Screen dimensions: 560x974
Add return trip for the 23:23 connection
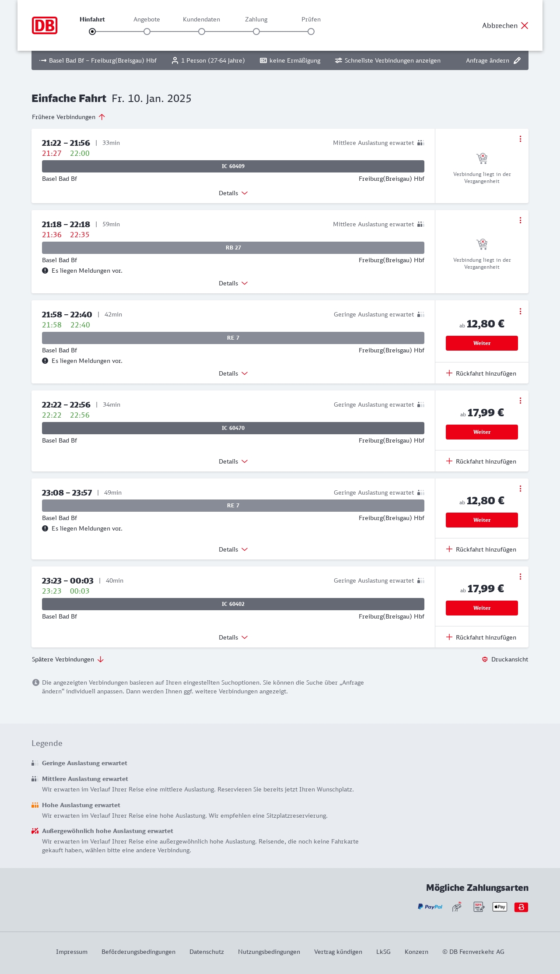[x=481, y=637]
